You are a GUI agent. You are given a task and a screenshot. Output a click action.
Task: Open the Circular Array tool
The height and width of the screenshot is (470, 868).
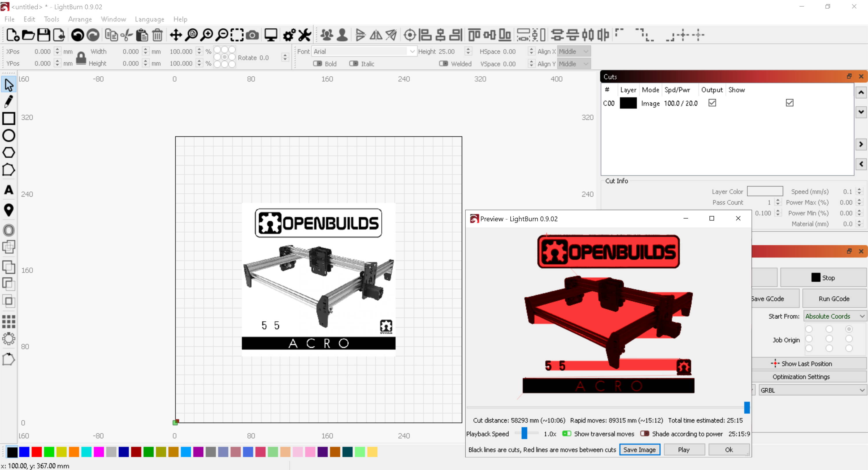(9, 339)
